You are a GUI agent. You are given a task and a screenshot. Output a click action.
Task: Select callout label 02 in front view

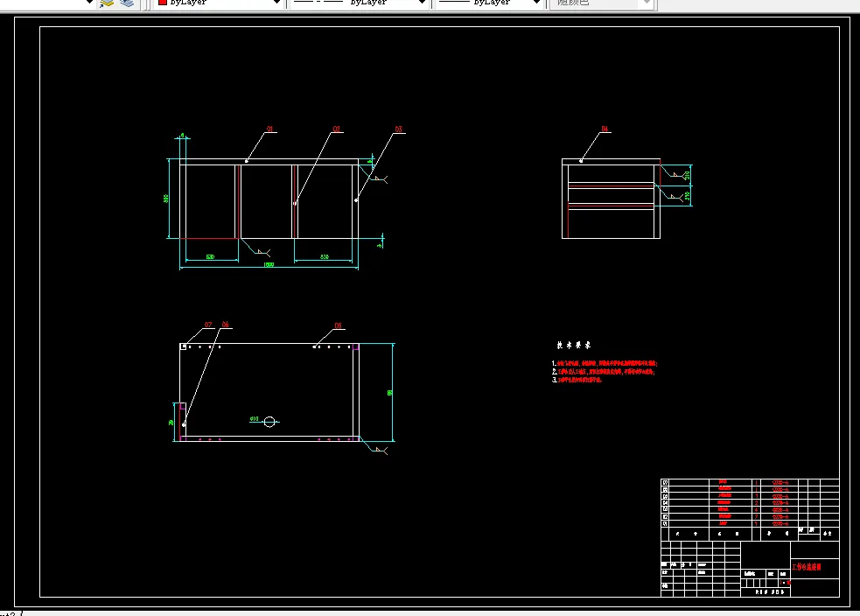point(336,129)
